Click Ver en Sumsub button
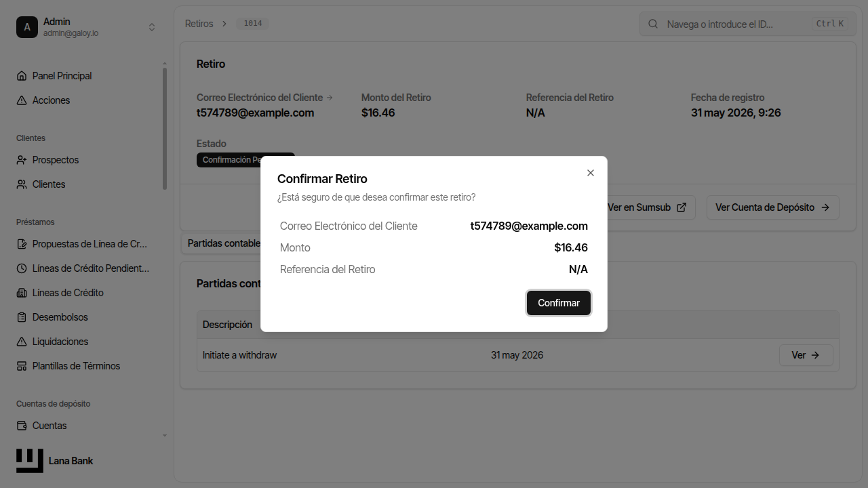This screenshot has width=868, height=488. (x=647, y=207)
